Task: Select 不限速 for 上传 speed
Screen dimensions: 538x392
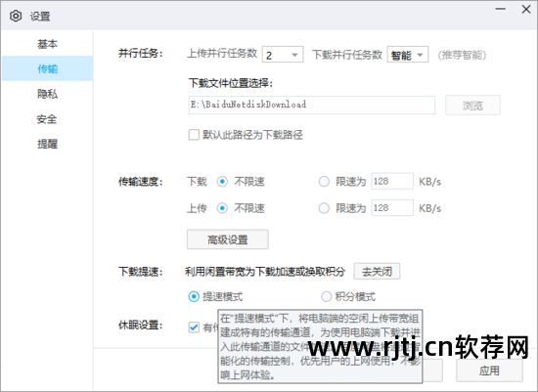Action: click(x=222, y=208)
